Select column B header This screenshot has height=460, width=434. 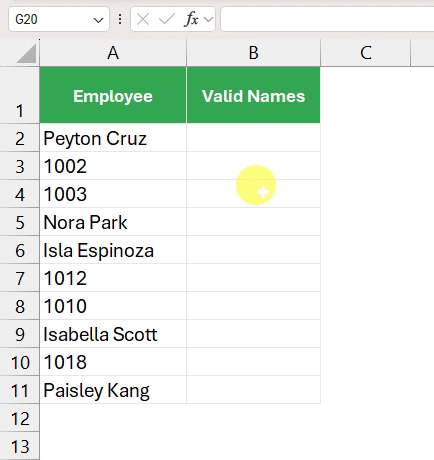253,53
